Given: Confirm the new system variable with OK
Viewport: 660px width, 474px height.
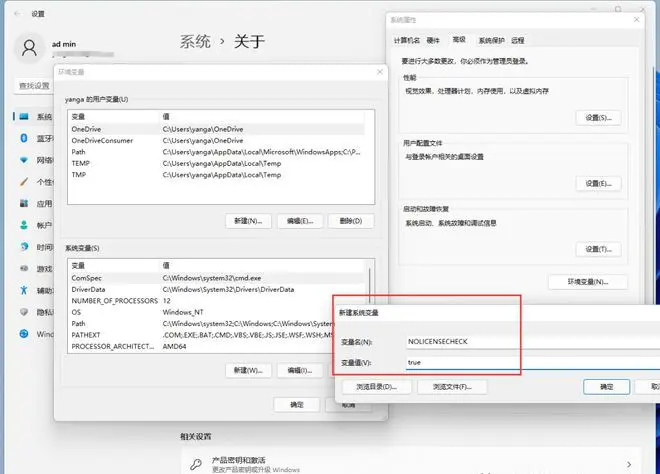Looking at the screenshot, I should pyautogui.click(x=607, y=387).
